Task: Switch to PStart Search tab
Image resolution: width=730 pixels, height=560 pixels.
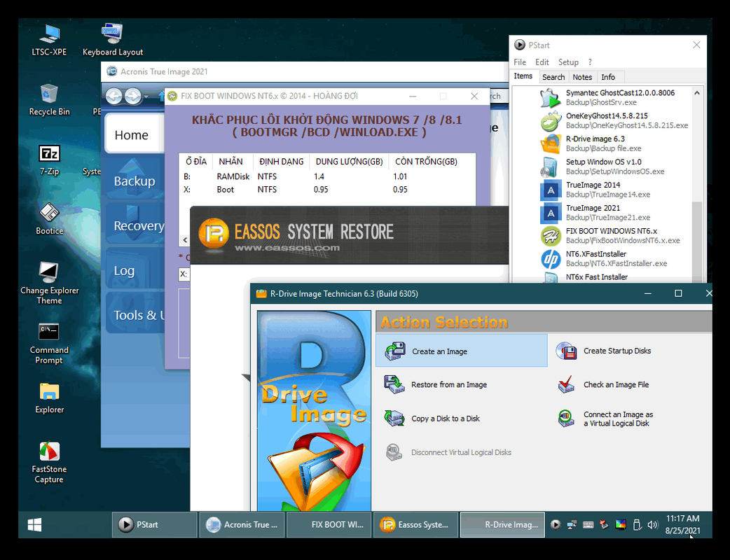Action: pyautogui.click(x=553, y=77)
